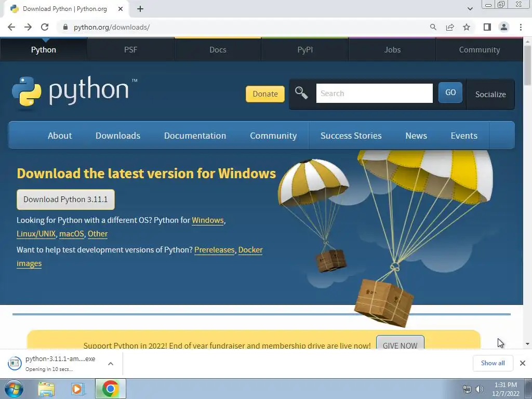The height and width of the screenshot is (399, 532).
Task: Click the GO search button
Action: tap(450, 92)
